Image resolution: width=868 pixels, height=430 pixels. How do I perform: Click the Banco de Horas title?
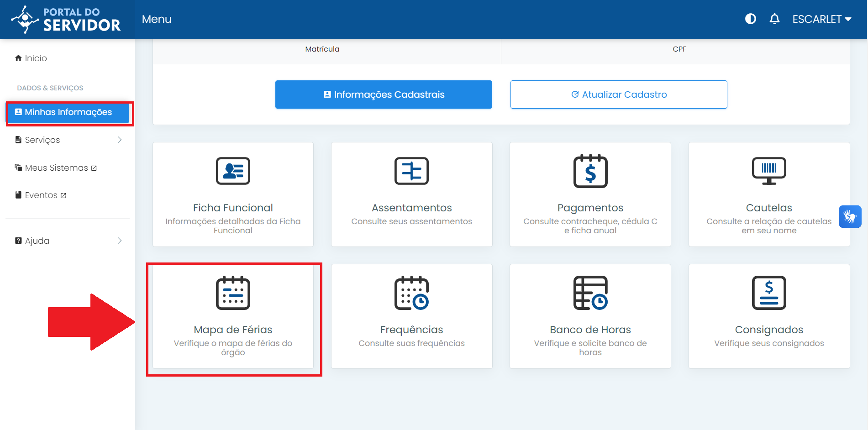[590, 330]
